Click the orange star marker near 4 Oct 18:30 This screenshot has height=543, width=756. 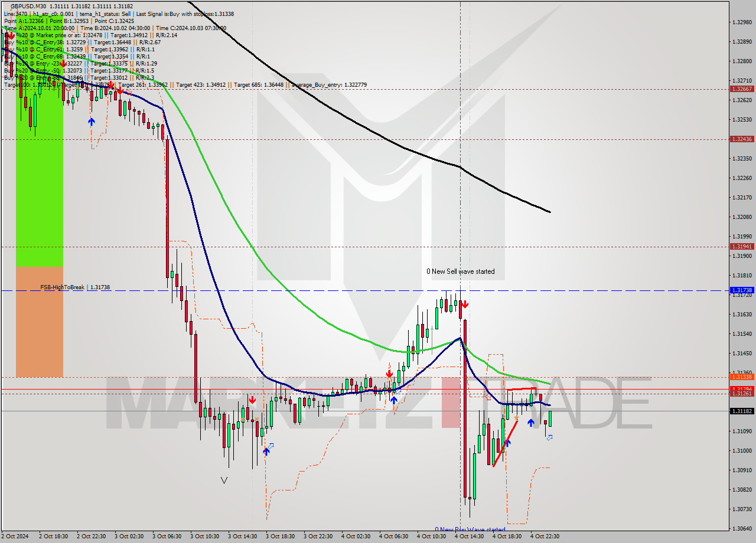click(x=517, y=418)
